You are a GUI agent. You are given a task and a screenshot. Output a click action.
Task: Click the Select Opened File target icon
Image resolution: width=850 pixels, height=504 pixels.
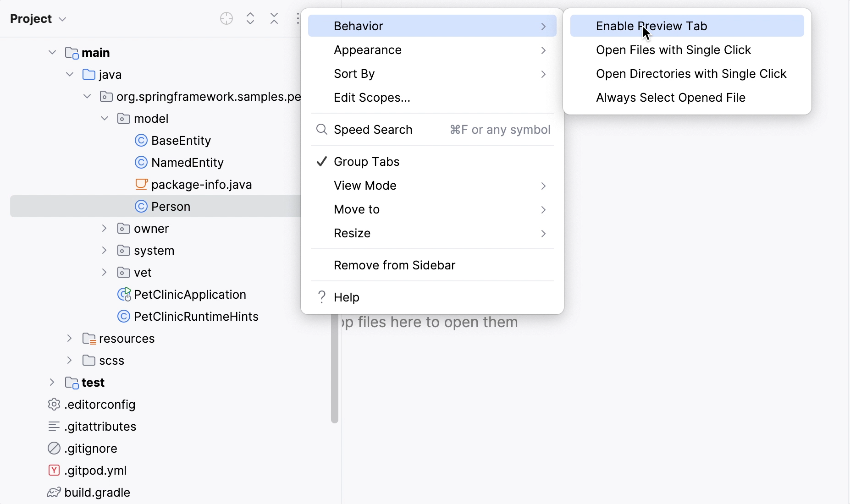pyautogui.click(x=226, y=18)
